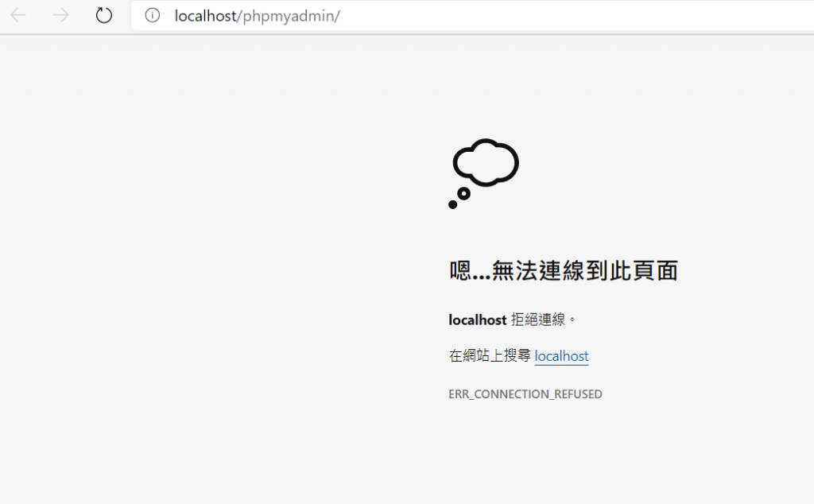The height and width of the screenshot is (504, 814).
Task: Click the 在網站上搜尋 label
Action: tap(490, 356)
